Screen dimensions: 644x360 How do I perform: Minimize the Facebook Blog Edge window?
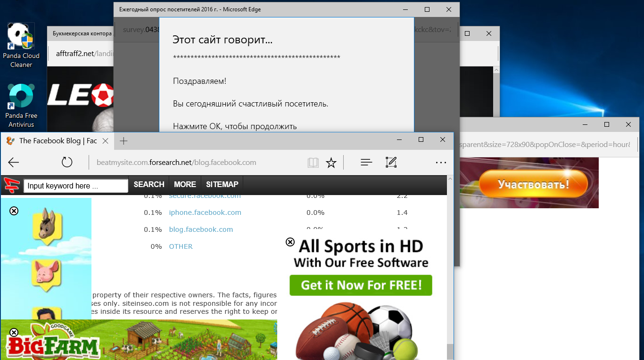pos(399,139)
